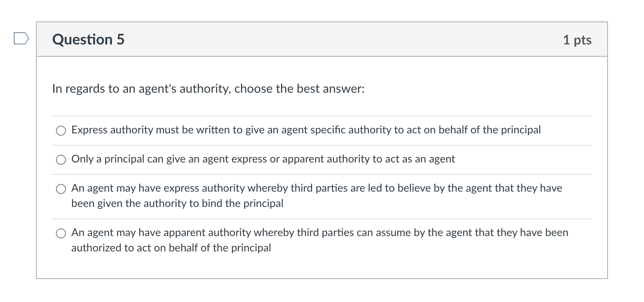This screenshot has width=644, height=302.
Task: Click the second answer row area
Action: (322, 159)
